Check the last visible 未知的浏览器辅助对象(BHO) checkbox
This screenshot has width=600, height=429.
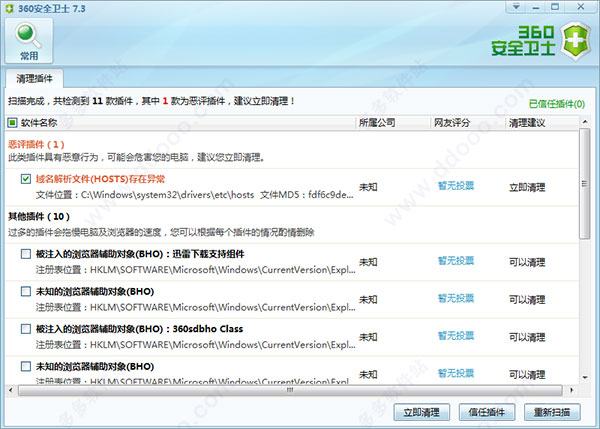pos(26,366)
